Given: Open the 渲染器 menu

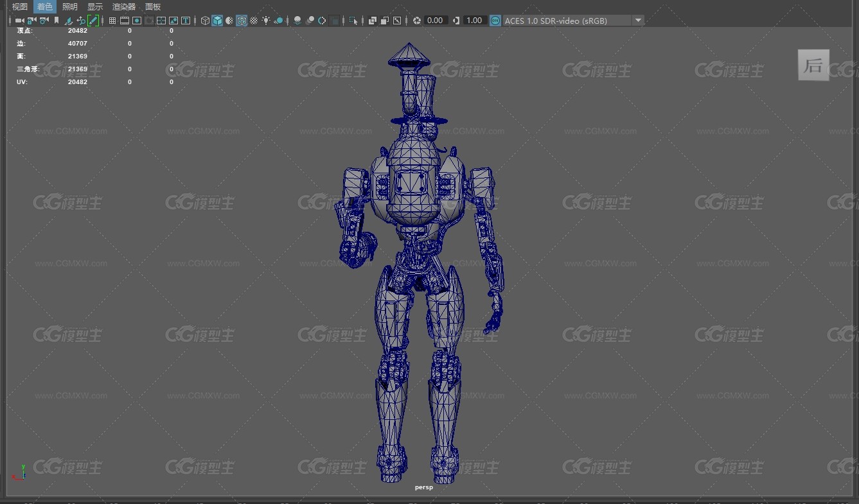Looking at the screenshot, I should click(124, 6).
